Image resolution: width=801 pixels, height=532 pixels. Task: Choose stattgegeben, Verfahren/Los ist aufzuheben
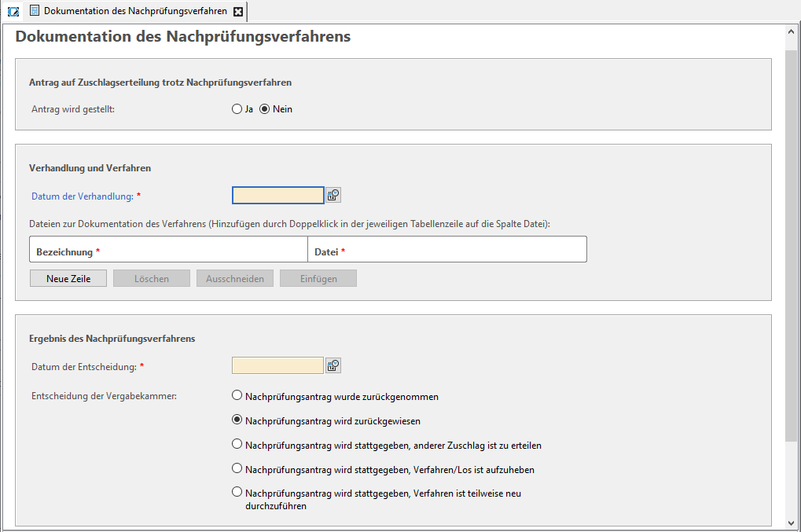pos(237,468)
